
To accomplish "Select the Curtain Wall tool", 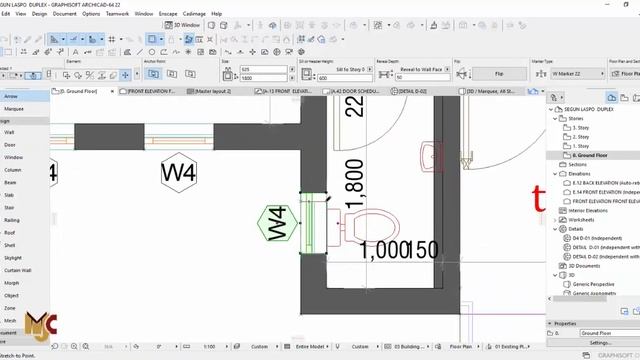I will (18, 270).
